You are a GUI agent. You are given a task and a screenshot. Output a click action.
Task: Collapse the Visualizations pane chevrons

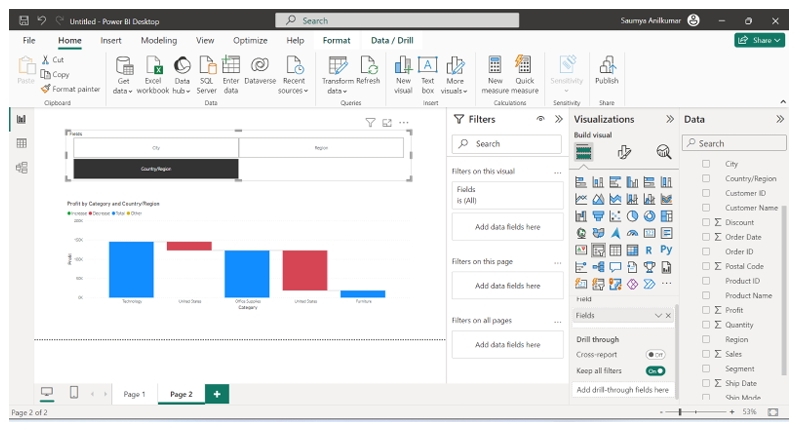pyautogui.click(x=670, y=119)
